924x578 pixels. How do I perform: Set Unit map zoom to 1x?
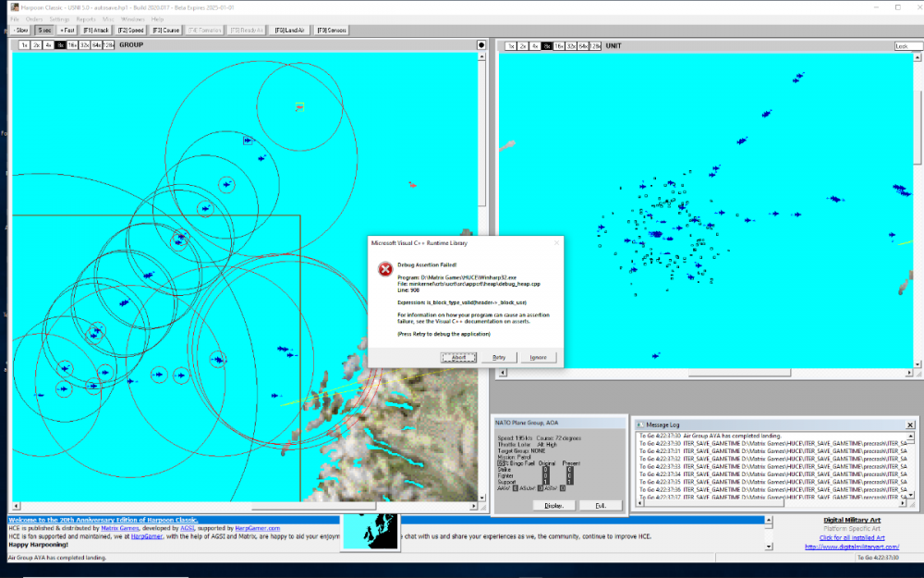[511, 46]
